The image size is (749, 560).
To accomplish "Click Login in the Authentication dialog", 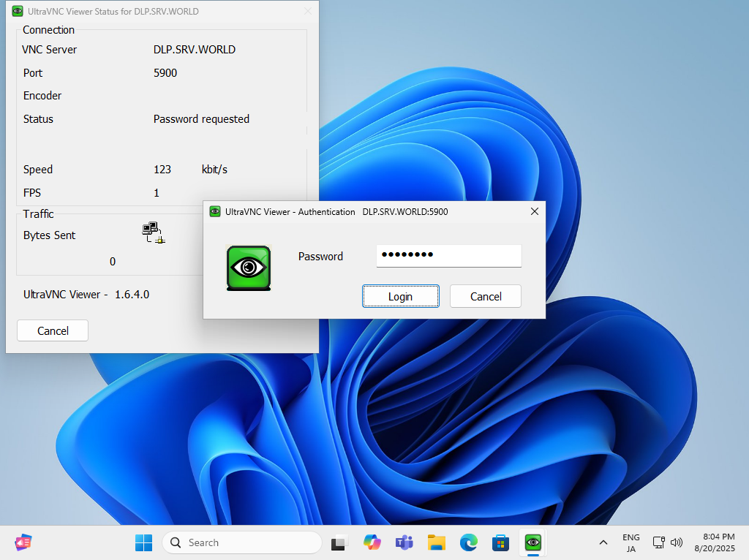I will [x=400, y=297].
